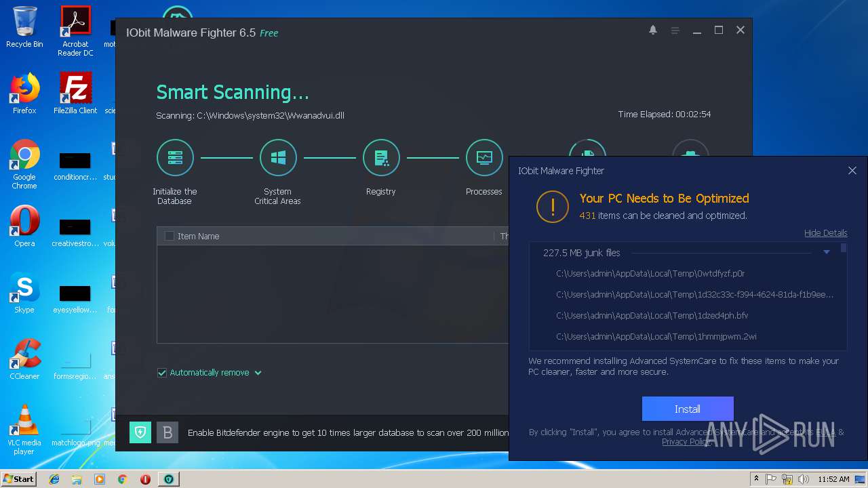Click the Initialize the Database step icon

(x=175, y=158)
